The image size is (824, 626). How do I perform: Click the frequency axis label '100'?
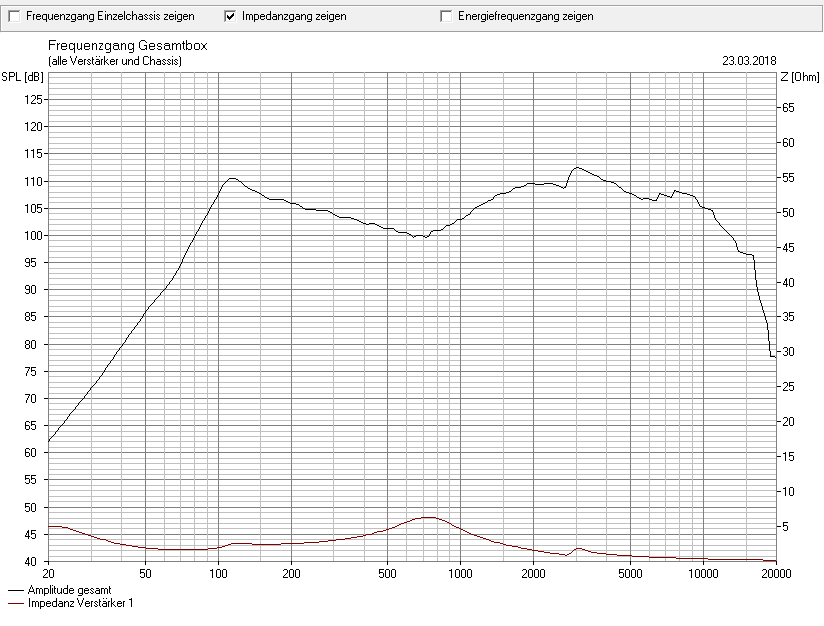coord(218,574)
